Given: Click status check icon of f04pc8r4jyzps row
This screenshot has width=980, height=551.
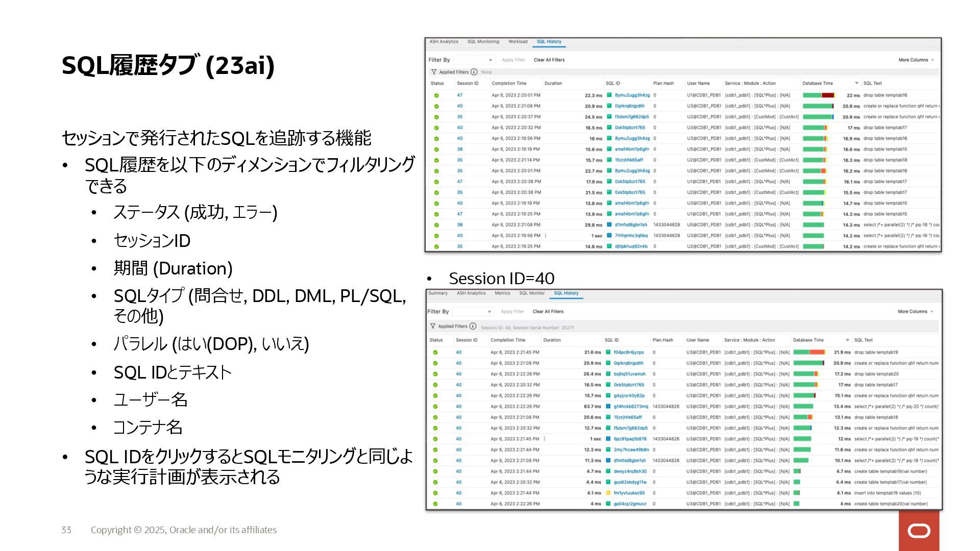Looking at the screenshot, I should [x=435, y=353].
